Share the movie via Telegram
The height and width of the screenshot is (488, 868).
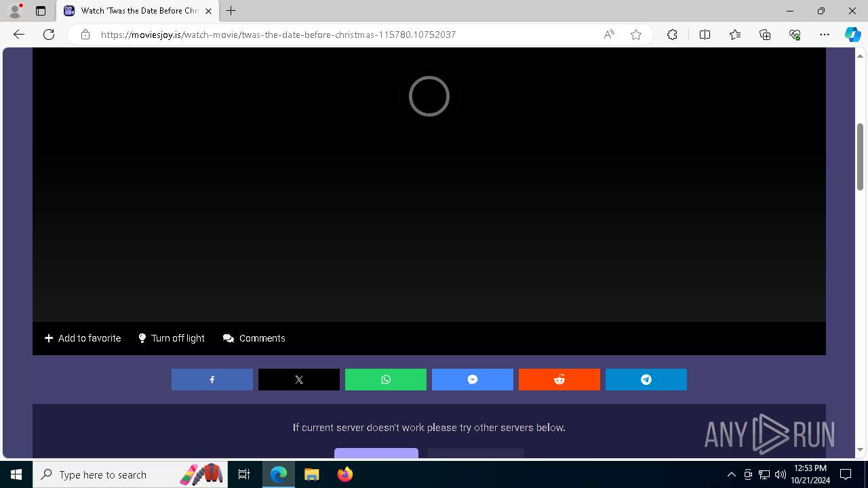[646, 380]
